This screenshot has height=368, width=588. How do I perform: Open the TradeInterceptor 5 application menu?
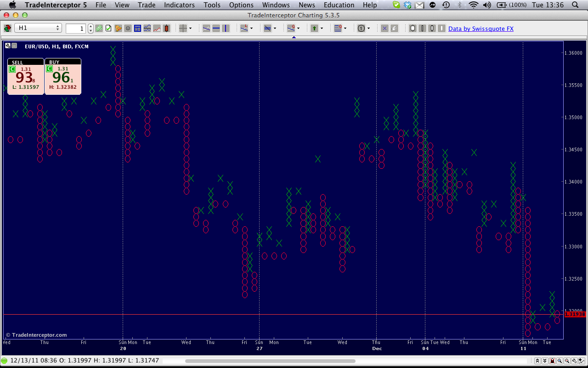[56, 5]
